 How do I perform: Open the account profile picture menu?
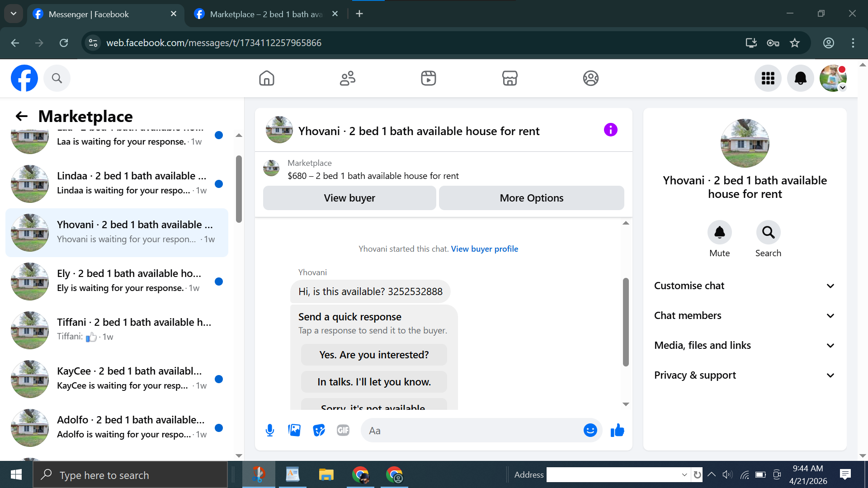(833, 78)
